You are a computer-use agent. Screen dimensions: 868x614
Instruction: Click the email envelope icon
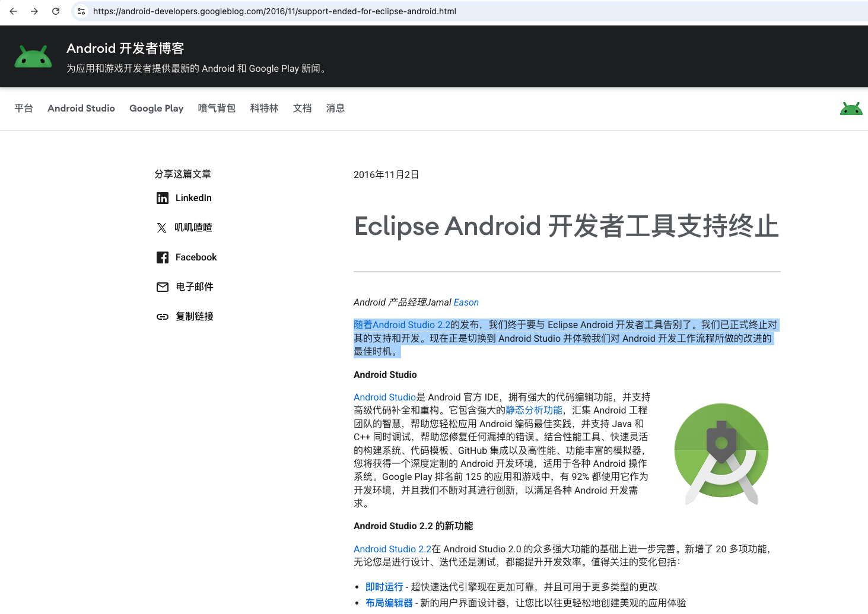163,287
